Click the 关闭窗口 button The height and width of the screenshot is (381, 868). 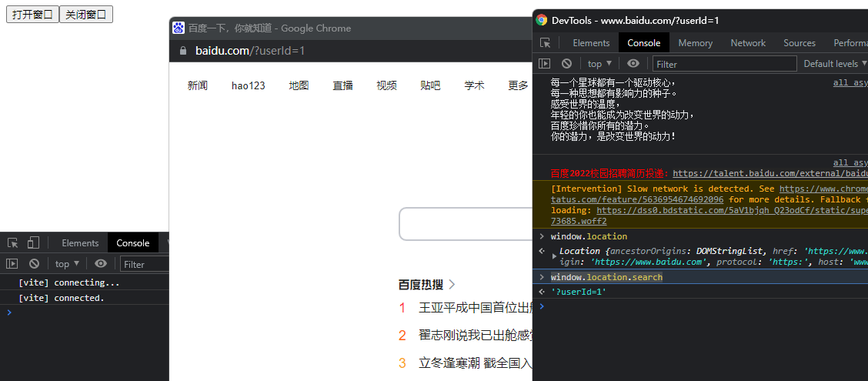pyautogui.click(x=86, y=15)
